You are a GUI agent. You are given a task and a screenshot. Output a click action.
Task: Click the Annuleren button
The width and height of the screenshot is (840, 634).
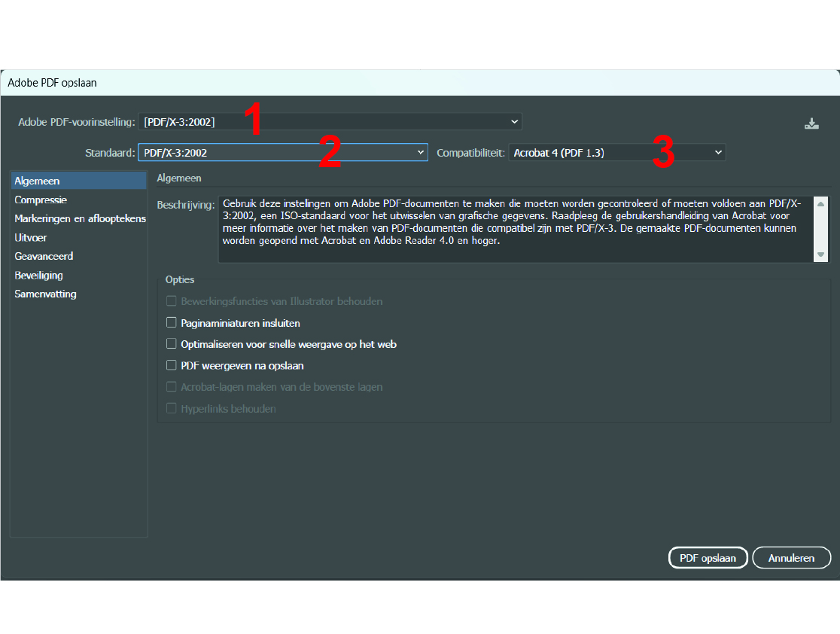(x=791, y=558)
